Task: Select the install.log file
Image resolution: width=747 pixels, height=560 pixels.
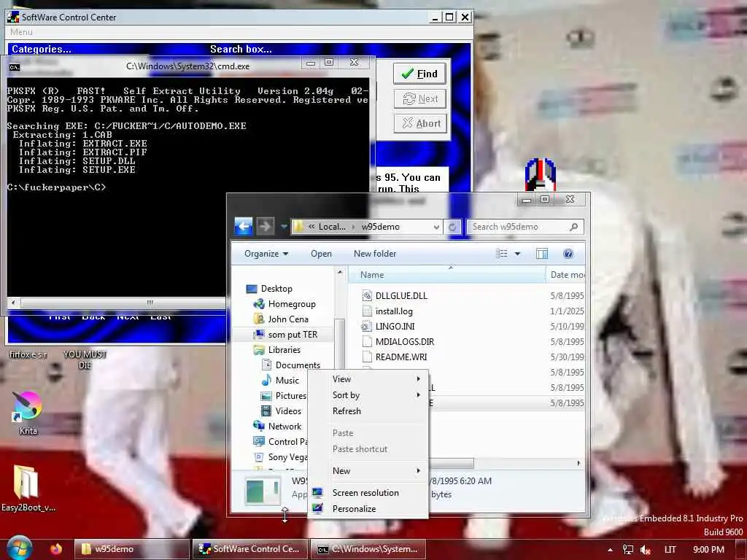Action: tap(393, 311)
